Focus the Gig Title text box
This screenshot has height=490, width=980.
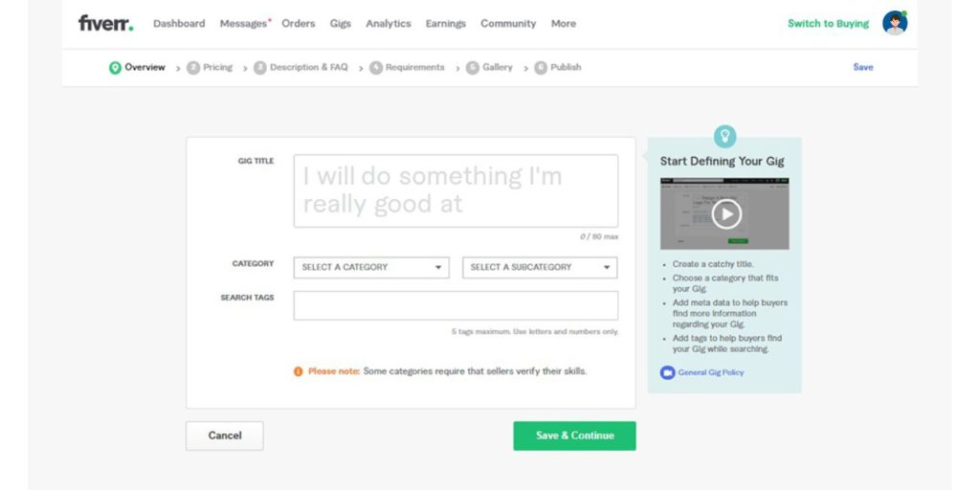[456, 191]
